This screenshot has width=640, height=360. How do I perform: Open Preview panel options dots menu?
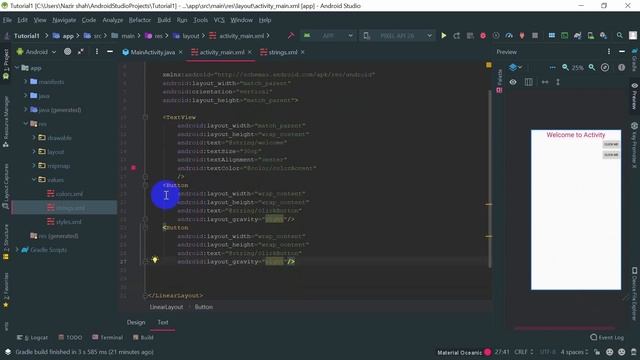click(x=609, y=52)
